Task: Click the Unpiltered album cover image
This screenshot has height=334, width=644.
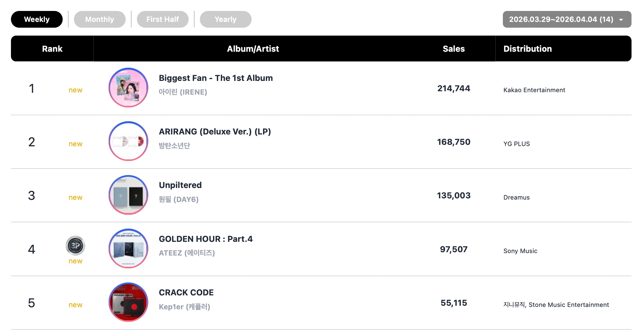Action: [128, 195]
